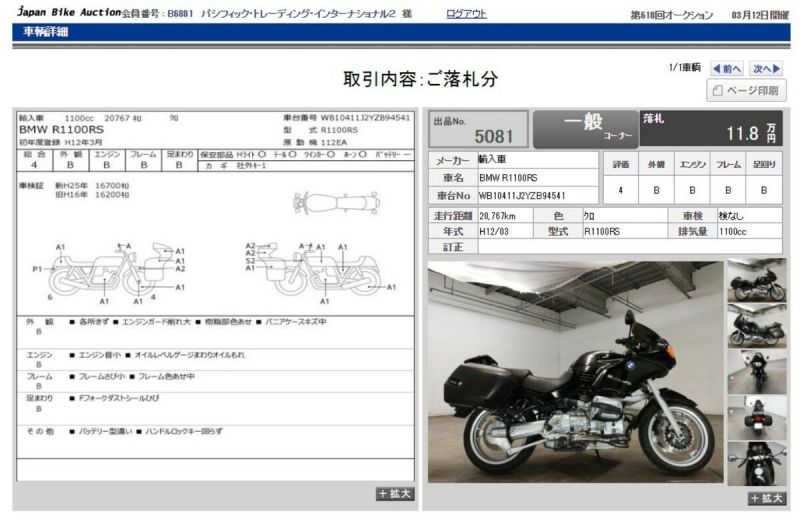Click the 一般コーナー category badge

tap(585, 129)
